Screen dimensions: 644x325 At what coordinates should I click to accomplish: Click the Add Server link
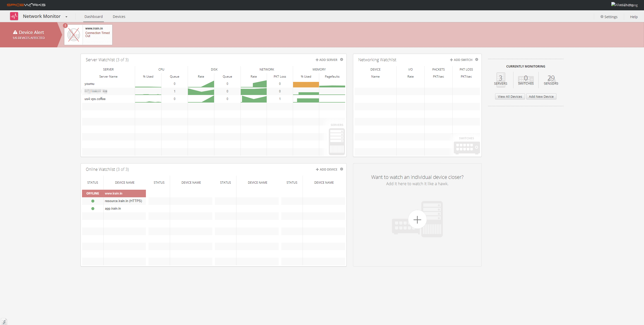click(x=327, y=60)
